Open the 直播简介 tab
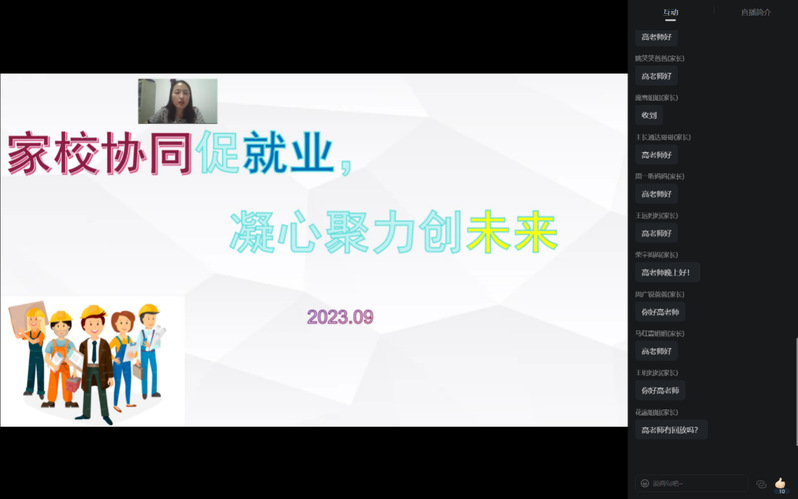The height and width of the screenshot is (499, 798). pos(755,12)
